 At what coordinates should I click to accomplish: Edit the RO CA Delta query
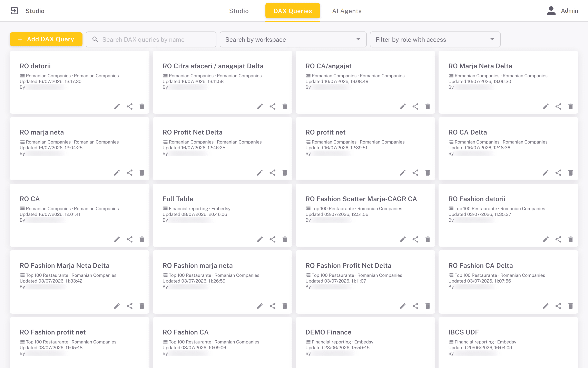tap(546, 173)
